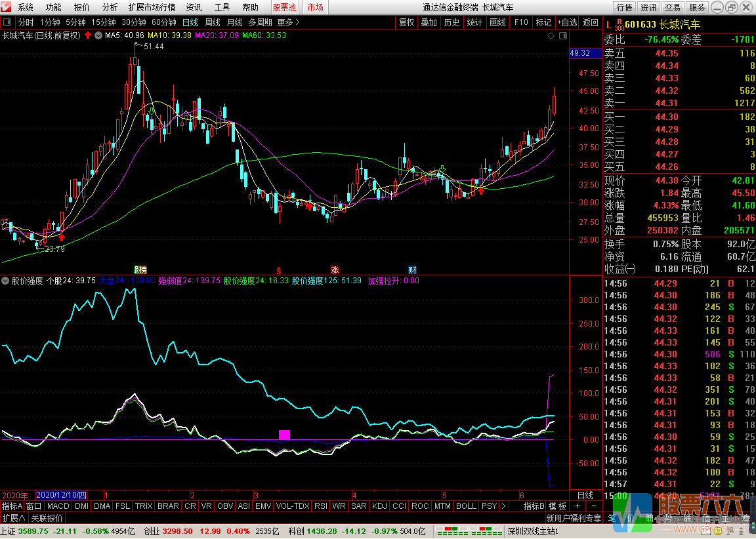Click the 市场 button
The image size is (756, 539).
315,7
